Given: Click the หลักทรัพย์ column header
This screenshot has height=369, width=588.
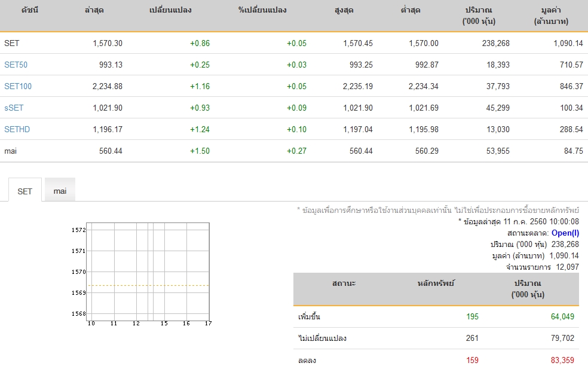Looking at the screenshot, I should click(x=436, y=283).
